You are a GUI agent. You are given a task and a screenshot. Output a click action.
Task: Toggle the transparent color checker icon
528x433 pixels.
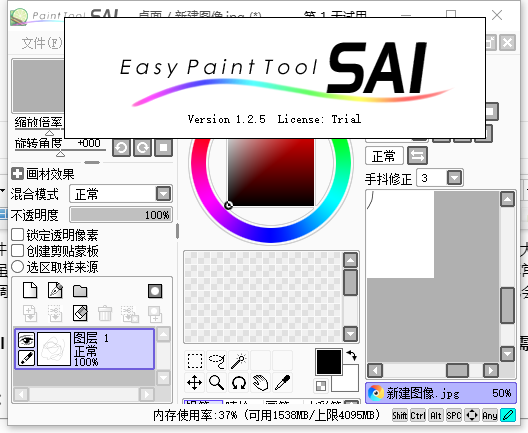pyautogui.click(x=321, y=386)
